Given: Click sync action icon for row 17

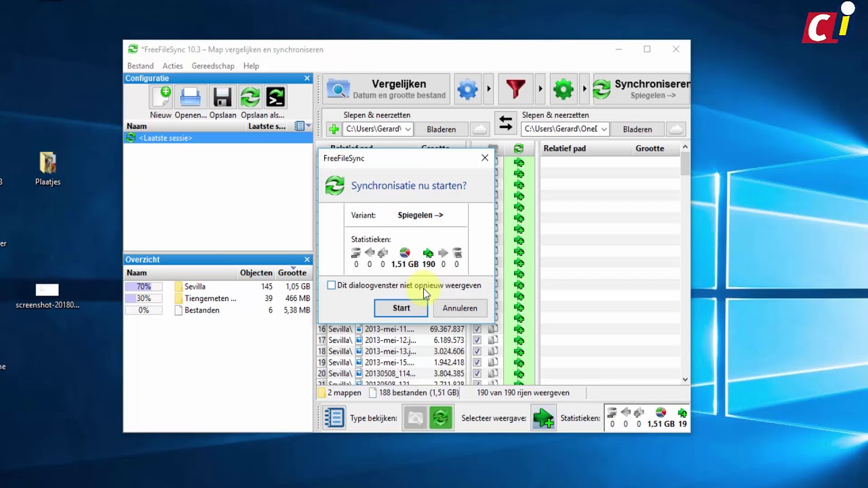Looking at the screenshot, I should (519, 340).
